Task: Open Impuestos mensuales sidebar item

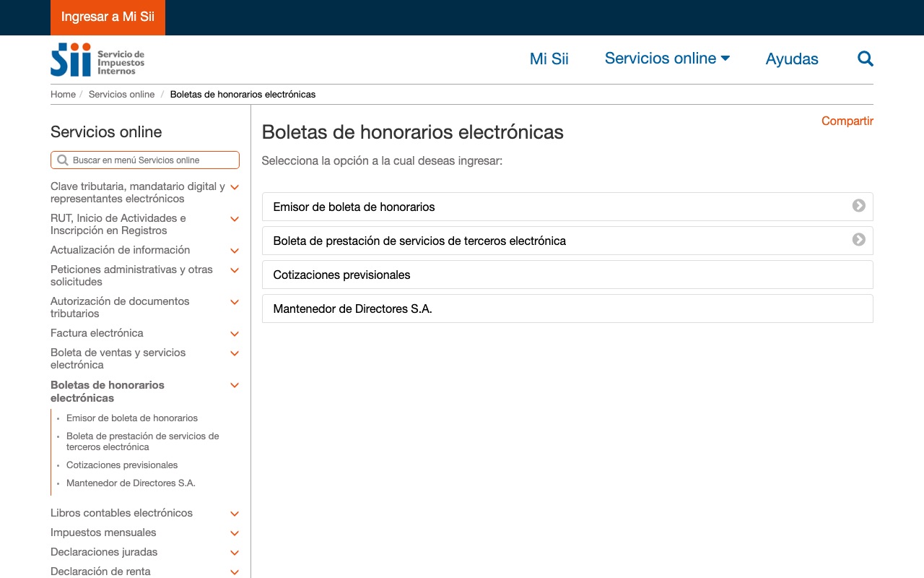Action: pyautogui.click(x=103, y=532)
